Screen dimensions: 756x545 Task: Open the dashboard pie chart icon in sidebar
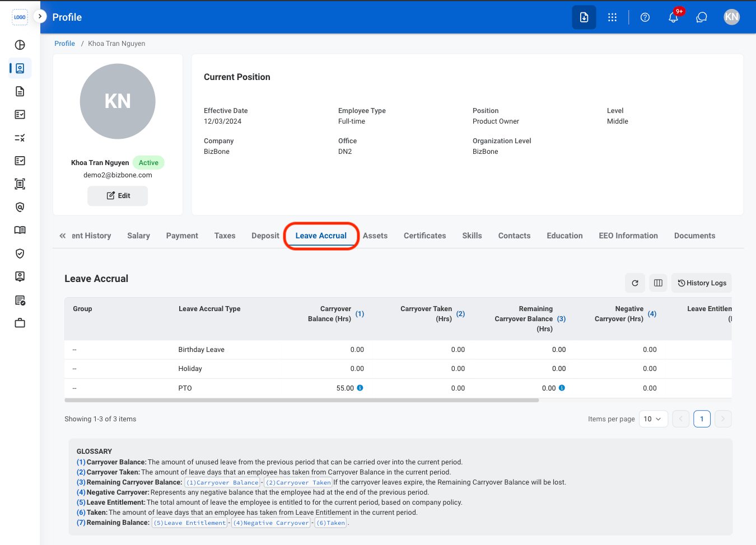pyautogui.click(x=20, y=45)
